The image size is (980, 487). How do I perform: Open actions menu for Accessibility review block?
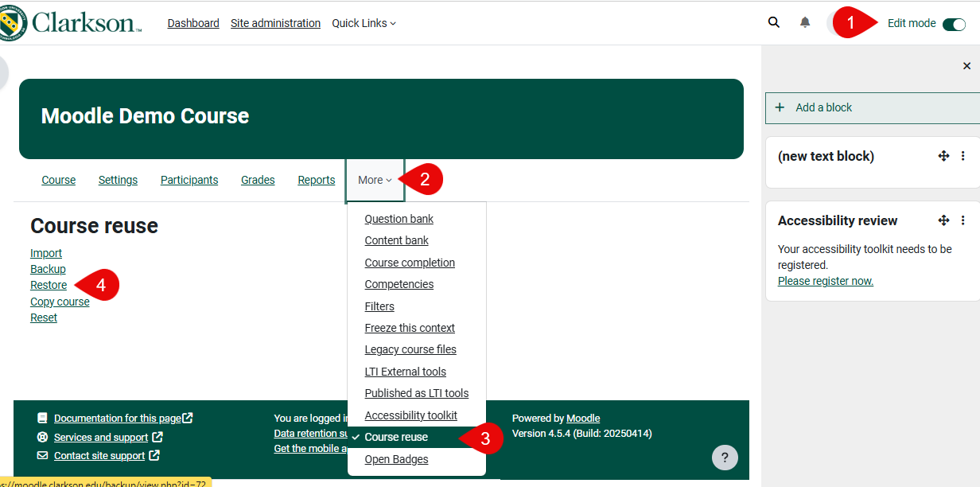point(962,220)
